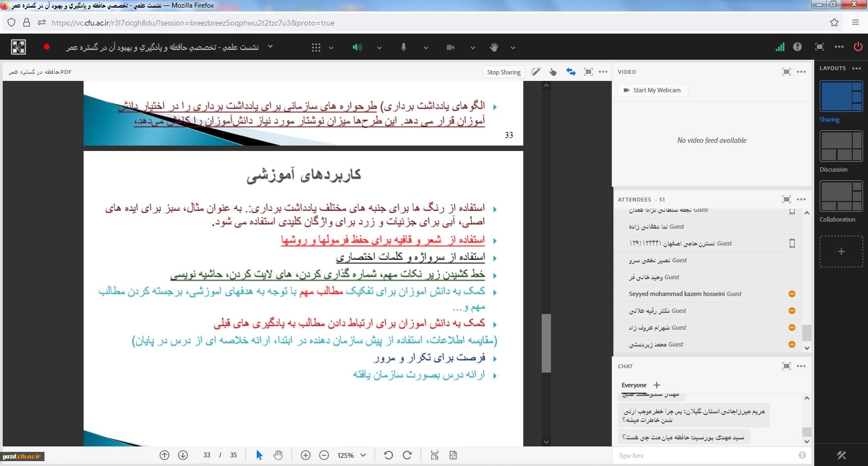Click the chat Type here input field

(x=706, y=456)
